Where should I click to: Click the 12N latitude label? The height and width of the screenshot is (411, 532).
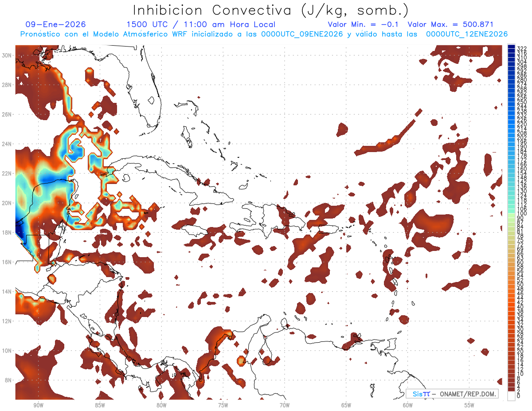point(7,321)
